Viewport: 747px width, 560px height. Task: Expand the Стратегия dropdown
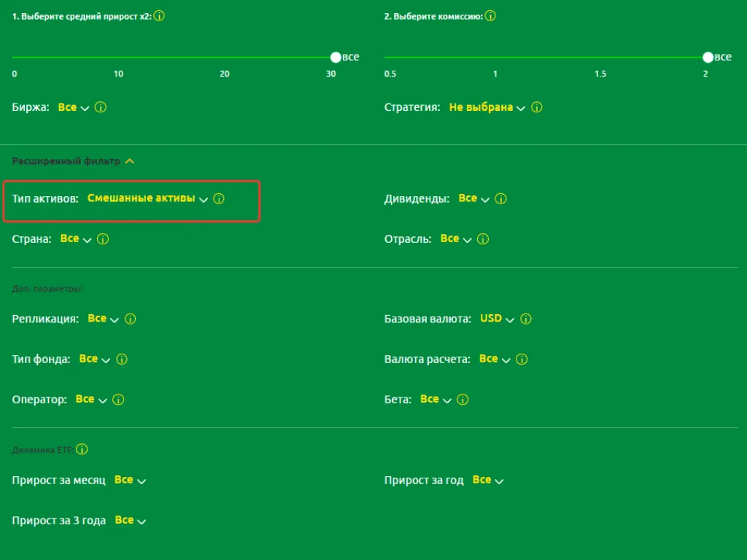point(487,107)
